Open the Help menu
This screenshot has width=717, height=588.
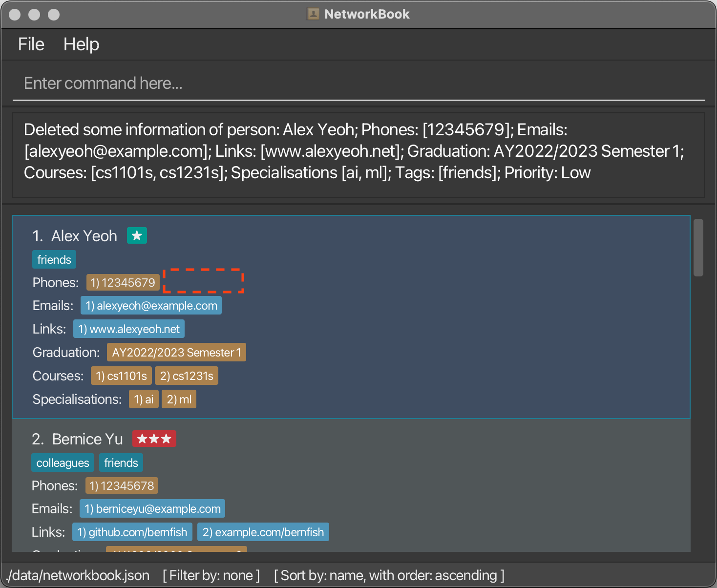pos(81,44)
